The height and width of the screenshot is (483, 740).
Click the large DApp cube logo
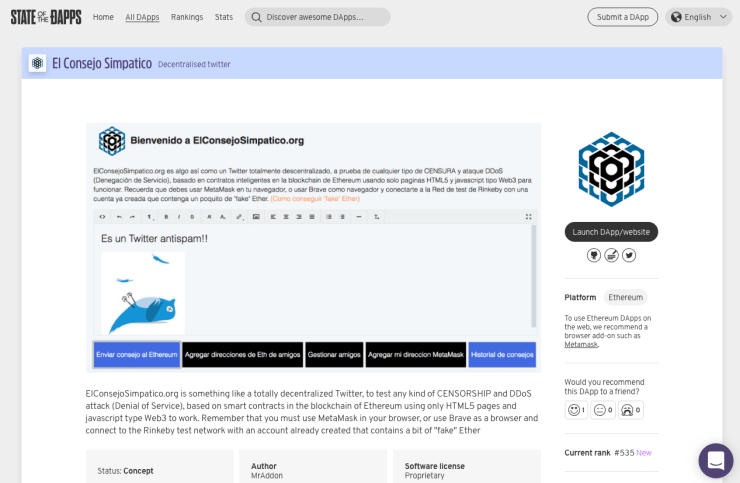[611, 169]
